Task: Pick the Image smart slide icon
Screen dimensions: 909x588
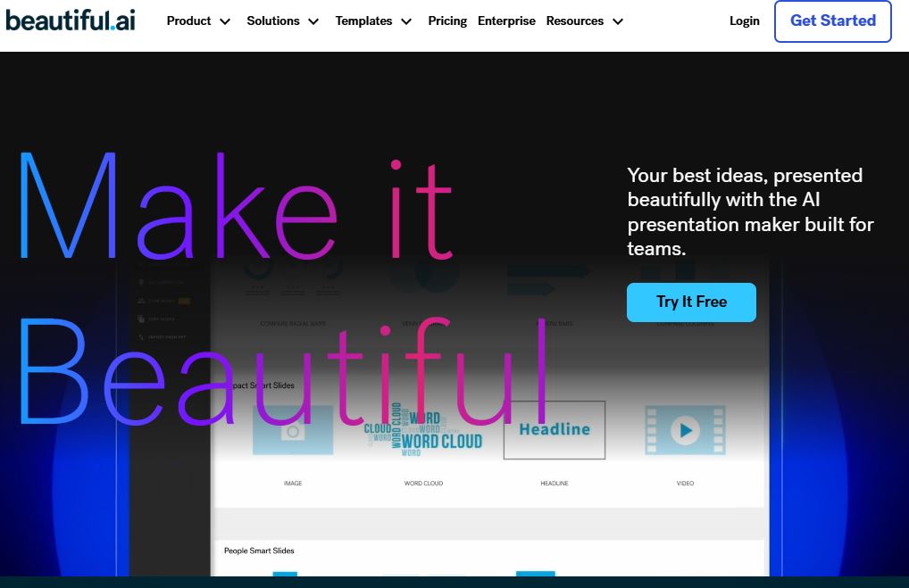Action: [293, 431]
